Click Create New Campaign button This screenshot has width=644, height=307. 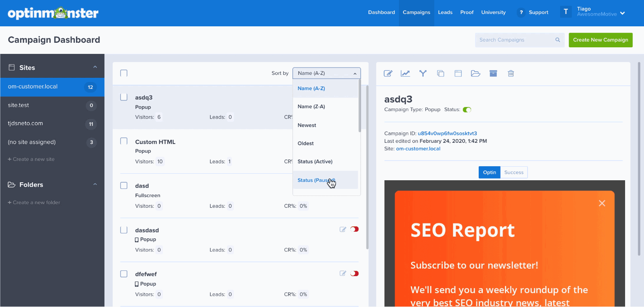[600, 40]
